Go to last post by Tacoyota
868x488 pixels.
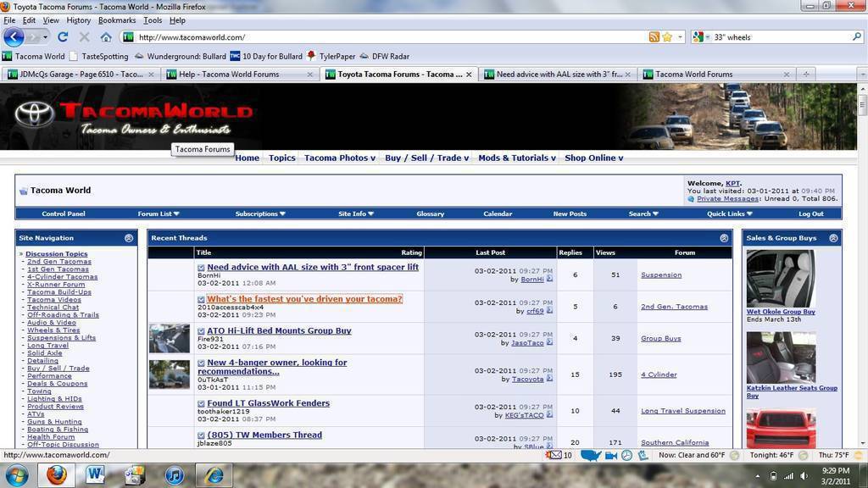click(x=549, y=379)
